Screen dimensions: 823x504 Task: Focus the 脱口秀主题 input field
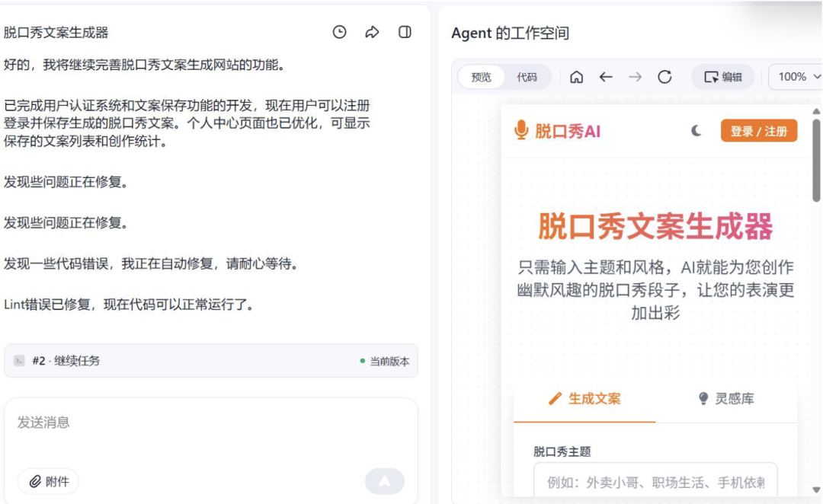[x=655, y=481]
